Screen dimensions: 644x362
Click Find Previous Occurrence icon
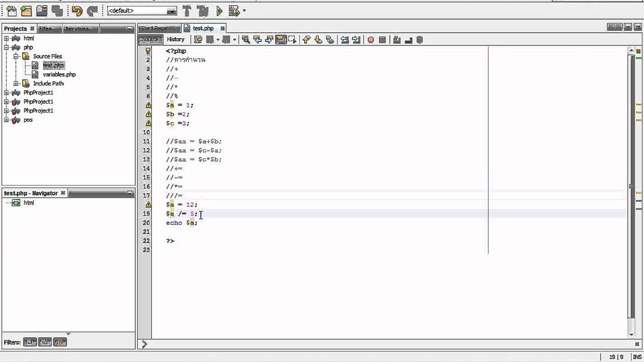[257, 40]
